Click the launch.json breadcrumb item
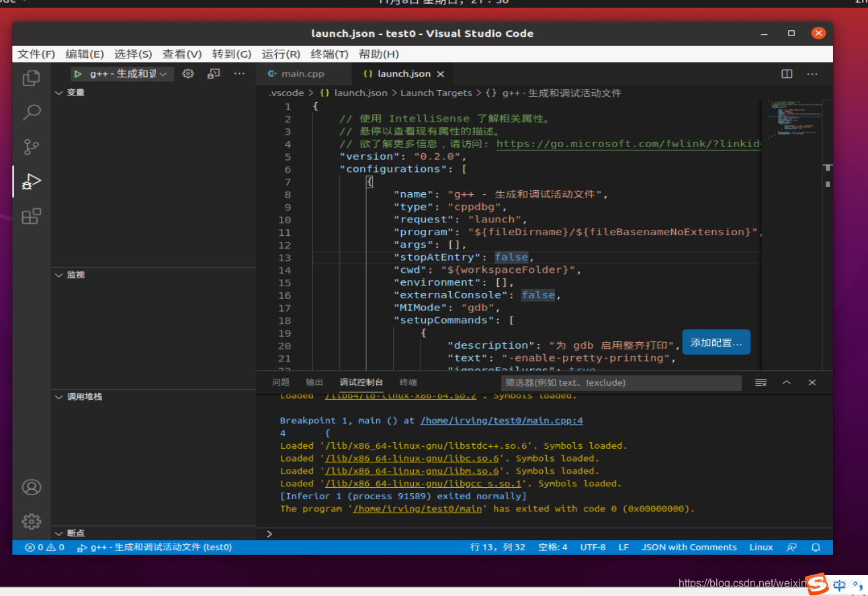This screenshot has width=868, height=596. (x=353, y=93)
